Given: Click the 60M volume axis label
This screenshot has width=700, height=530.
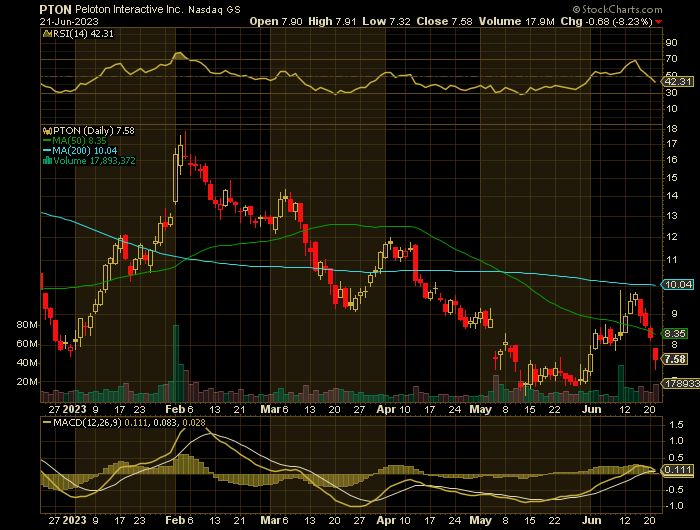Looking at the screenshot, I should pos(27,344).
